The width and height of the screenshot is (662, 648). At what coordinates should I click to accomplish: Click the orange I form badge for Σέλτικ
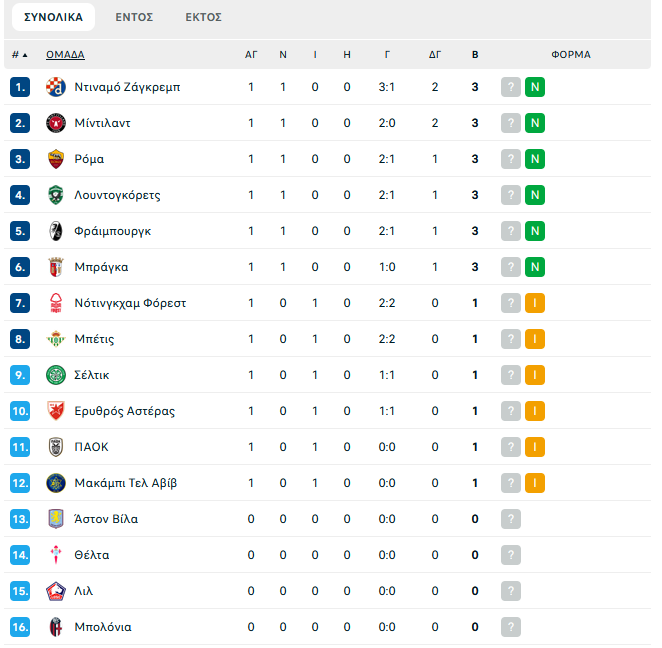[534, 375]
